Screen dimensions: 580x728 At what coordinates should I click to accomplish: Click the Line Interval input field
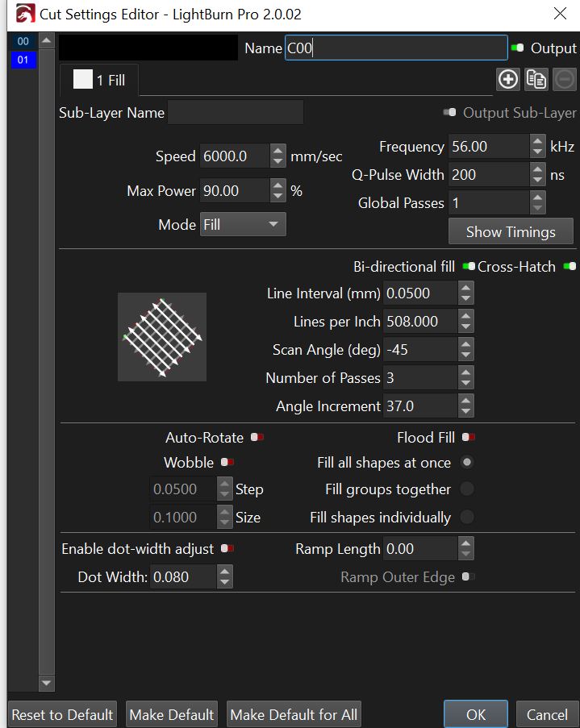[420, 293]
